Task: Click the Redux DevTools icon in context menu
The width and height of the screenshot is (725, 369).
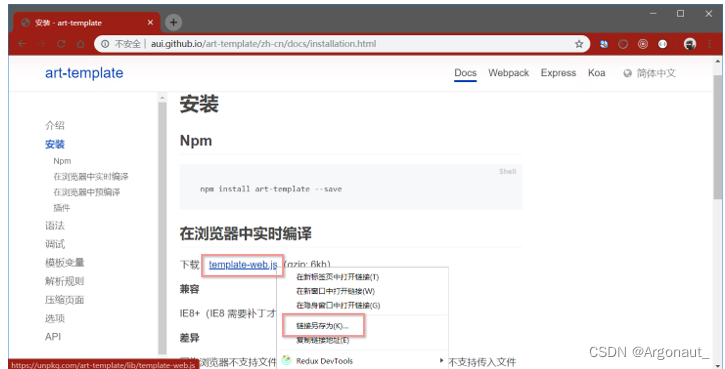Action: click(x=287, y=360)
